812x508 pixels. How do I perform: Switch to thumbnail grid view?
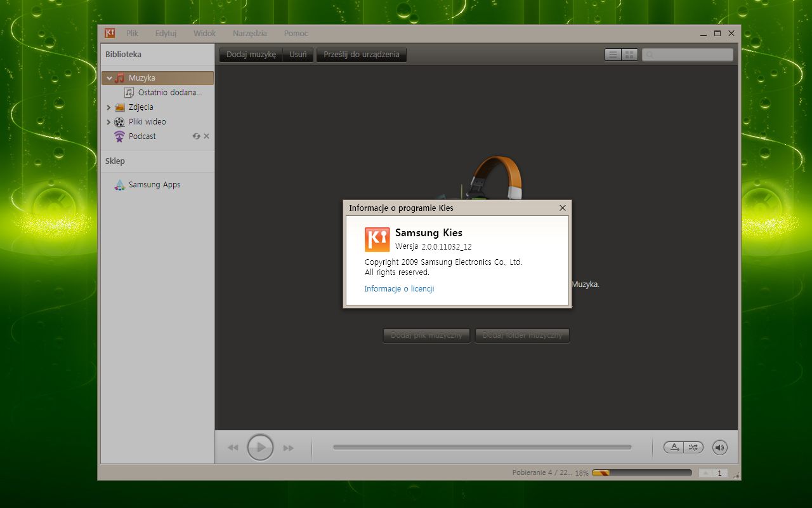(629, 55)
